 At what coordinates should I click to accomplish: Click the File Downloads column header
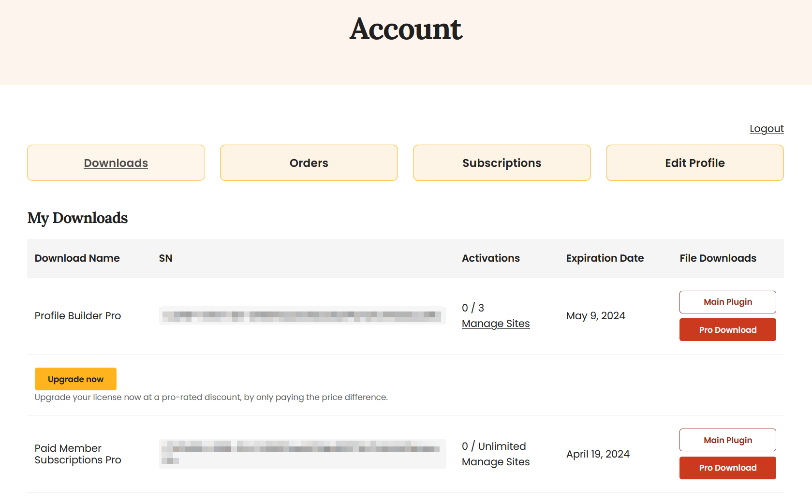coord(718,258)
